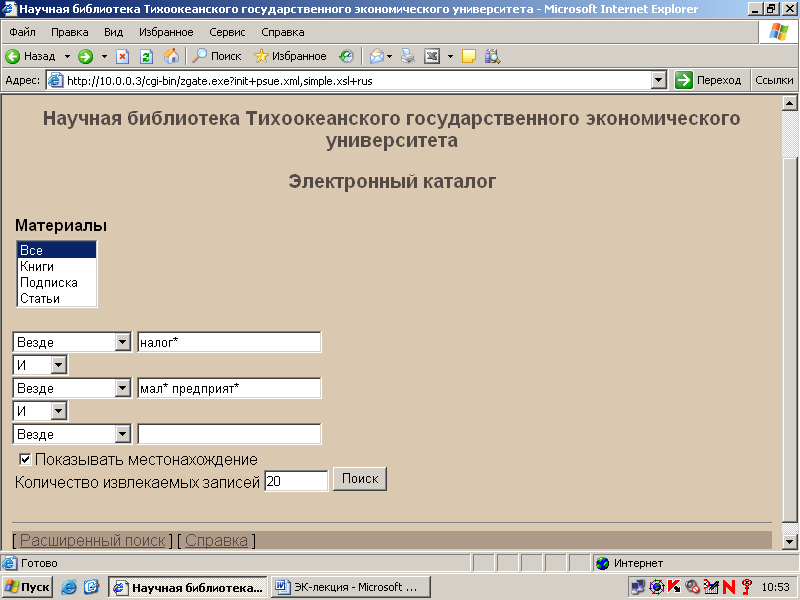Click the Поиск search button in form
Screen dimensions: 800x600
360,479
